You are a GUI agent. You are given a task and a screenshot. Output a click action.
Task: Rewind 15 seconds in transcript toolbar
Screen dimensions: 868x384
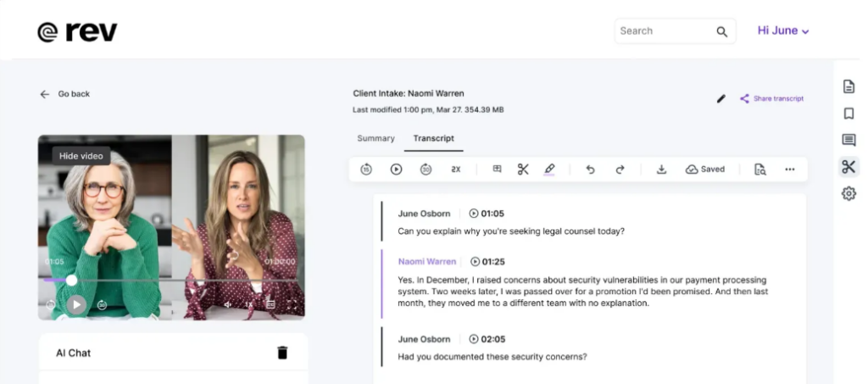tap(366, 170)
